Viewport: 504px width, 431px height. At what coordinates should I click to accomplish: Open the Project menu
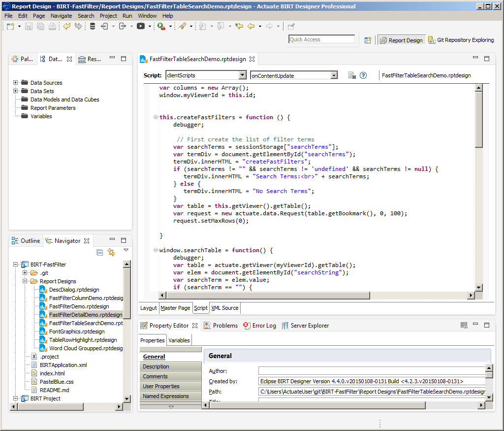click(x=108, y=16)
